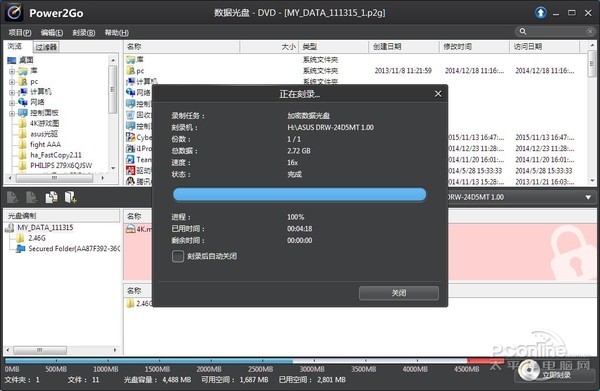Open the 项目(P) menu
Image resolution: width=600 pixels, height=391 pixels.
(x=20, y=33)
